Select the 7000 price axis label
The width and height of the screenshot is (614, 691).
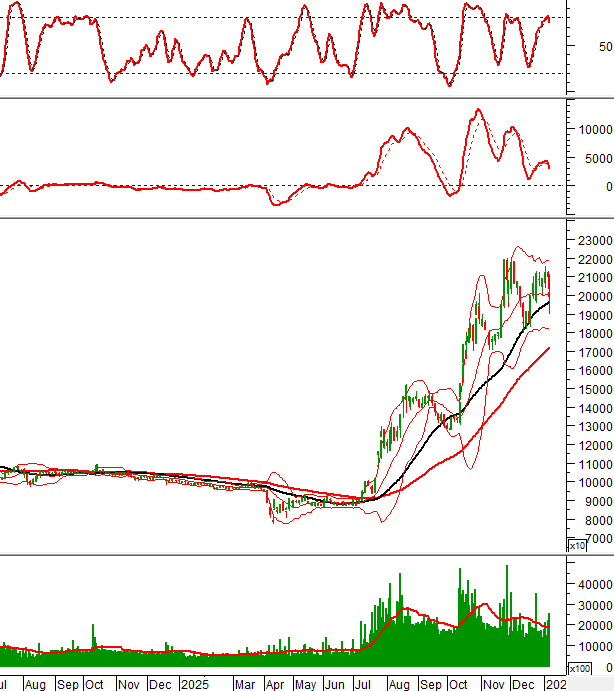[x=597, y=539]
